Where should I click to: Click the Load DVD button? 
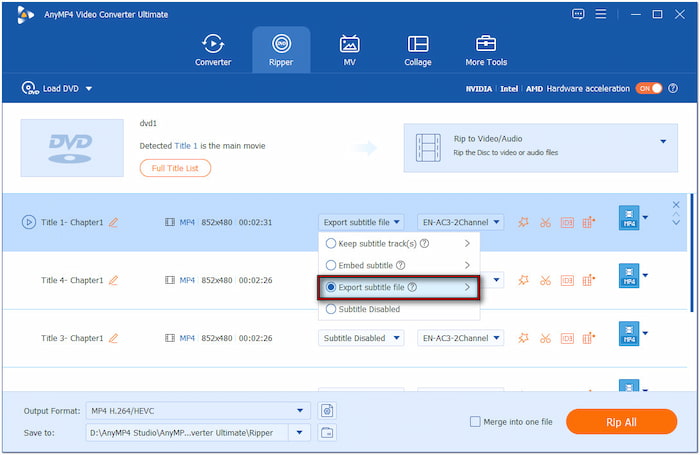tap(50, 88)
